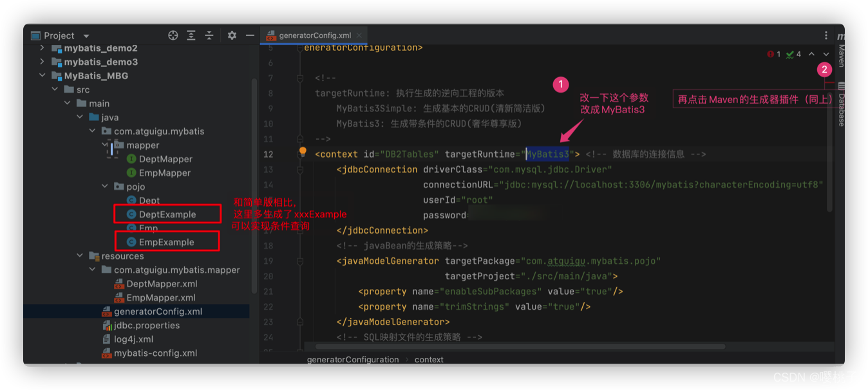The width and height of the screenshot is (868, 390).
Task: Select the DeptExample class
Action: pos(161,214)
